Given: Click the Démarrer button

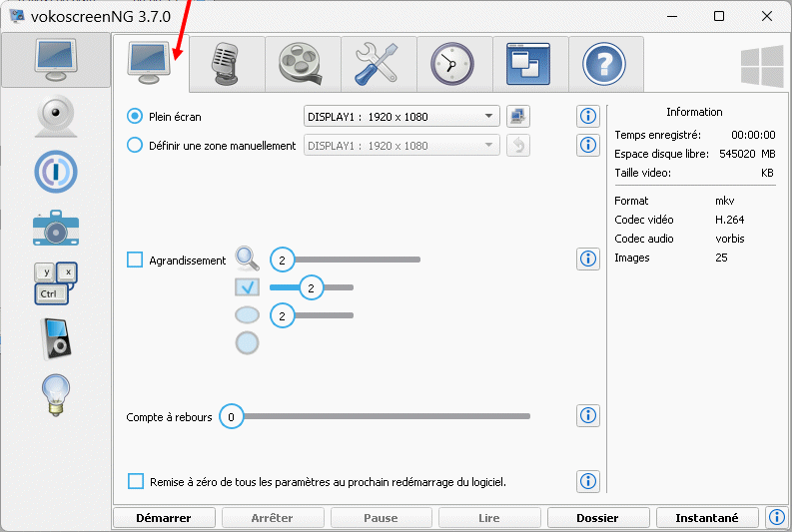Looking at the screenshot, I should [x=164, y=518].
